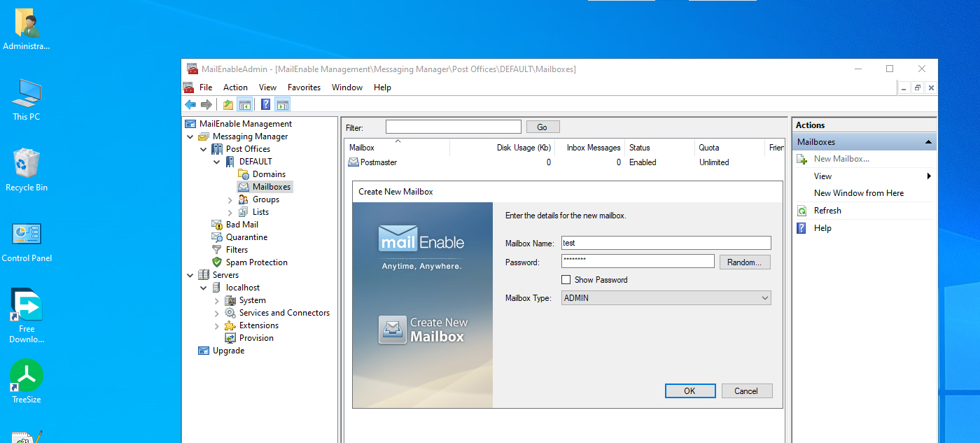980x443 pixels.
Task: Expand the Groups tree node
Action: tap(230, 199)
